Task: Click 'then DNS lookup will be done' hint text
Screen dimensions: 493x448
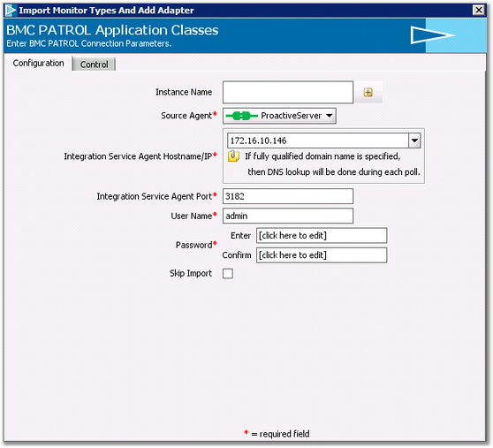Action: click(334, 172)
